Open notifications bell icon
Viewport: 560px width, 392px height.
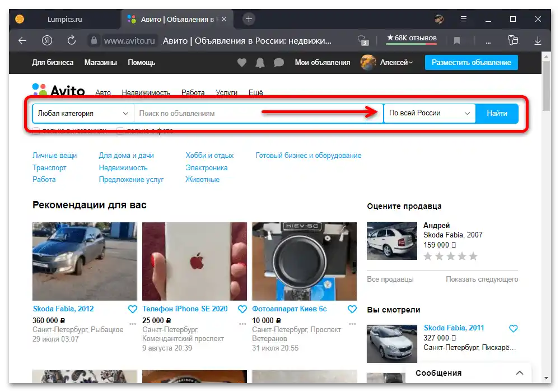tap(260, 63)
